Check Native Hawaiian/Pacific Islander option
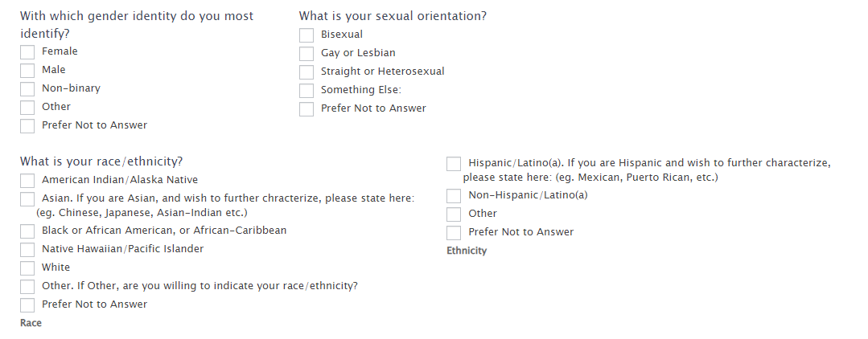 tap(27, 250)
